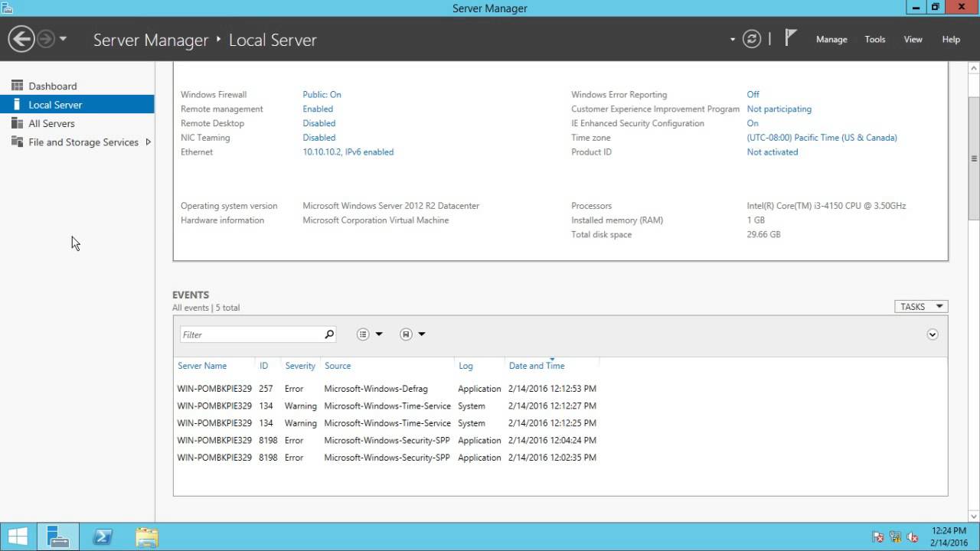Open the Manage menu
Image resolution: width=980 pixels, height=551 pixels.
pos(831,39)
